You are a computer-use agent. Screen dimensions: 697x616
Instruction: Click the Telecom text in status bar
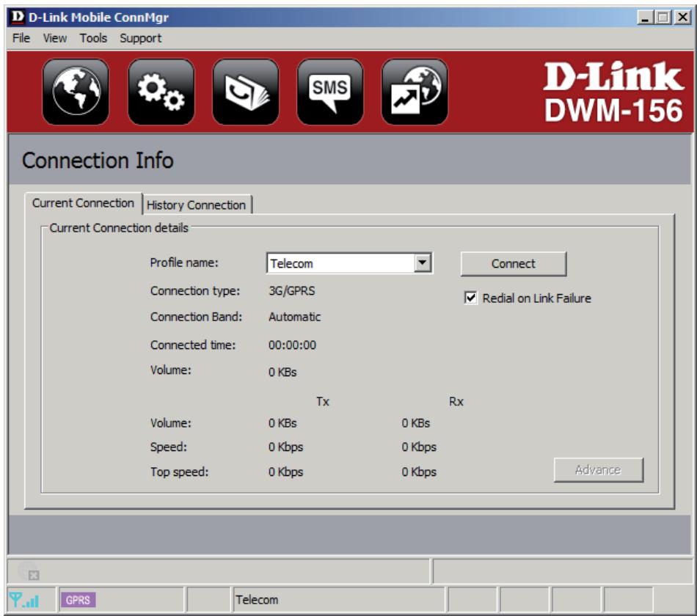coord(257,600)
